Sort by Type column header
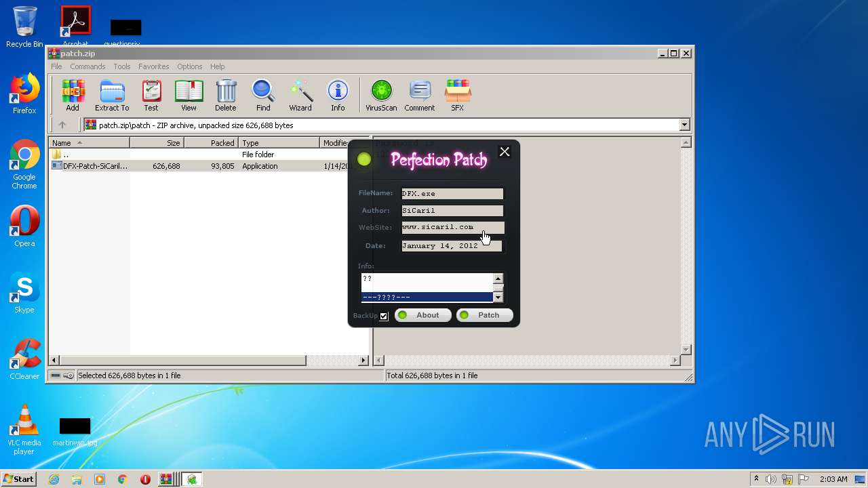The height and width of the screenshot is (488, 868). [279, 143]
